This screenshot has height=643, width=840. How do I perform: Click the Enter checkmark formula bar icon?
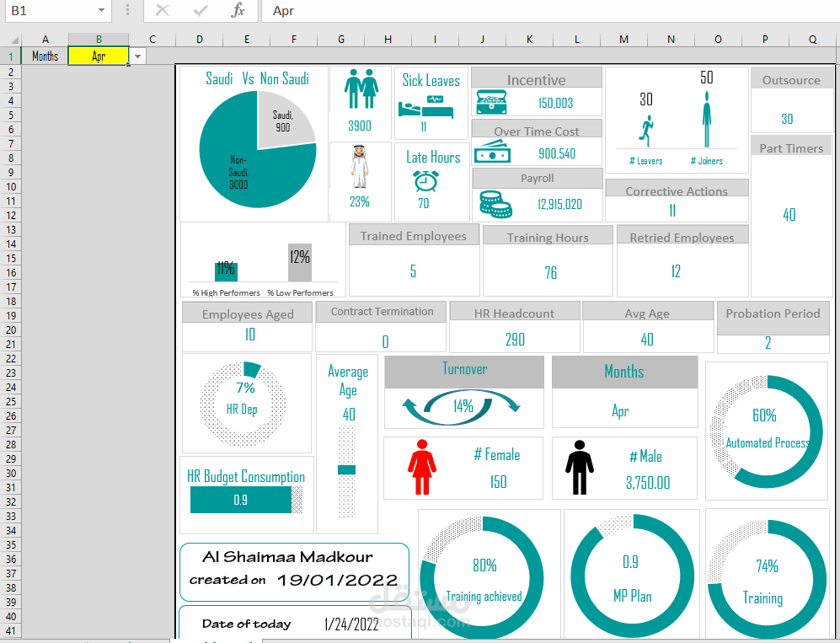200,10
